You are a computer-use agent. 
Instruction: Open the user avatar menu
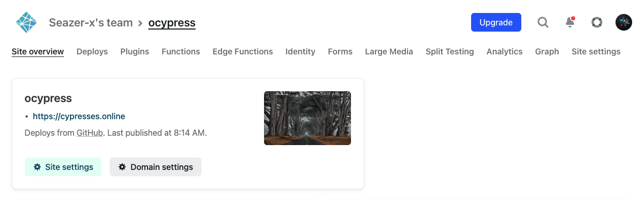(624, 22)
